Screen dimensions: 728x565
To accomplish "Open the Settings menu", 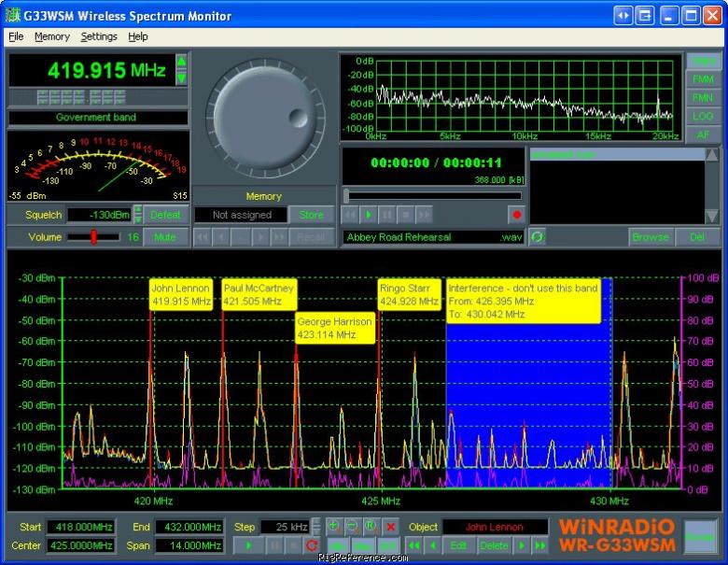I will [99, 36].
